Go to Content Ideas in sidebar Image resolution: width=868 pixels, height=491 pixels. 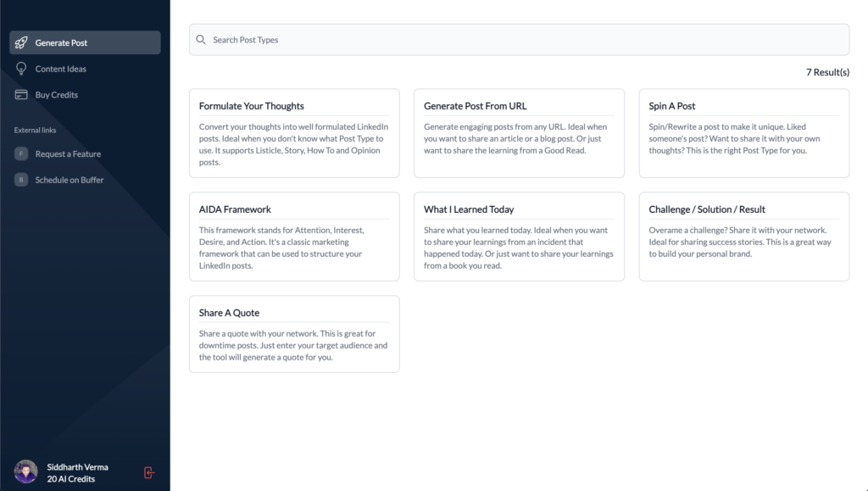click(x=60, y=69)
